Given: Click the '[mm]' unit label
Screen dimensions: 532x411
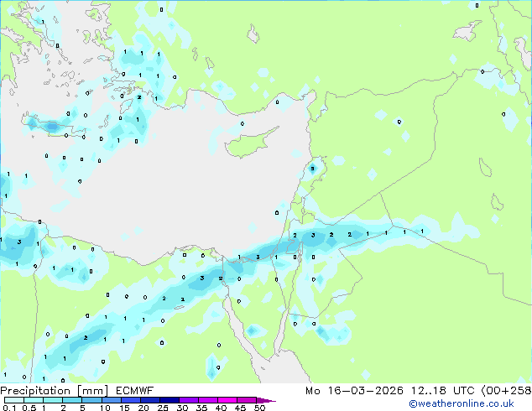Looking at the screenshot, I should 93,391.
